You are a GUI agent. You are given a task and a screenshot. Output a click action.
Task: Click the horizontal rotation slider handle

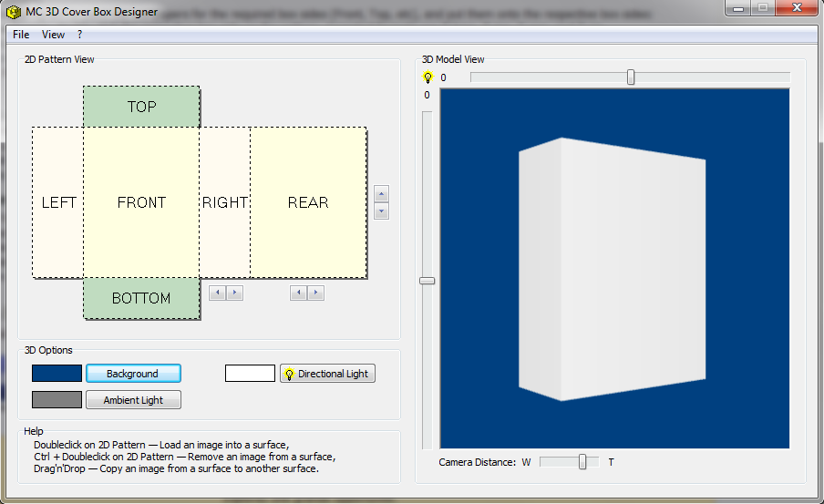point(631,77)
